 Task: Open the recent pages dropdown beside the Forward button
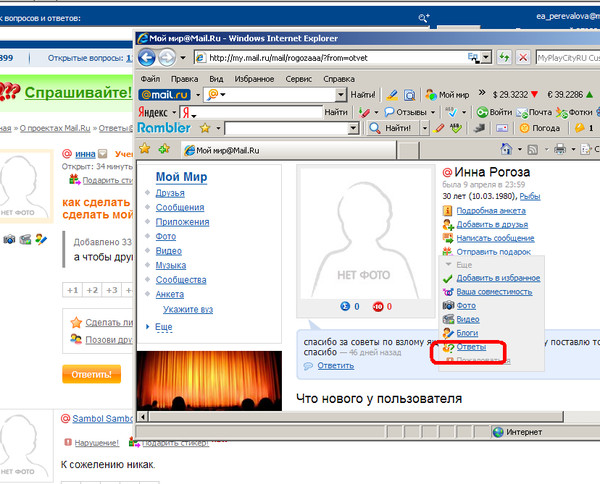pos(183,58)
